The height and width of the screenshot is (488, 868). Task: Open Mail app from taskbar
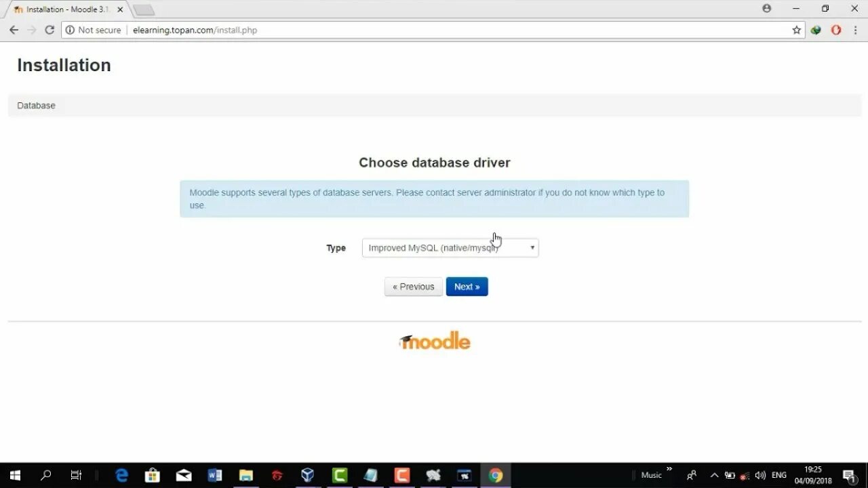click(184, 475)
